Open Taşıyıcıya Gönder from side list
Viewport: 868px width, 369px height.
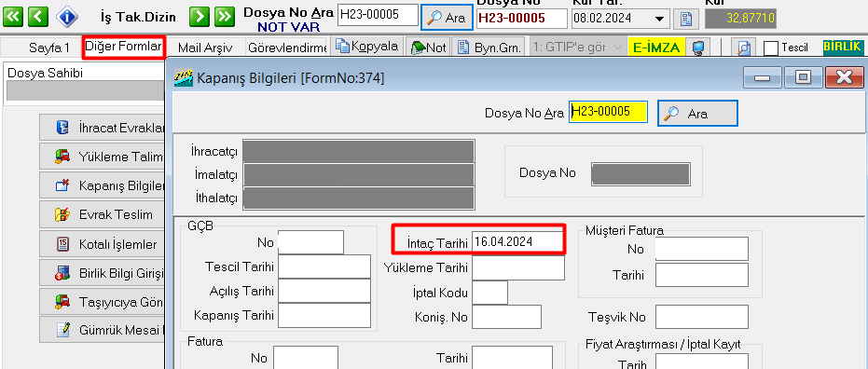click(x=103, y=302)
